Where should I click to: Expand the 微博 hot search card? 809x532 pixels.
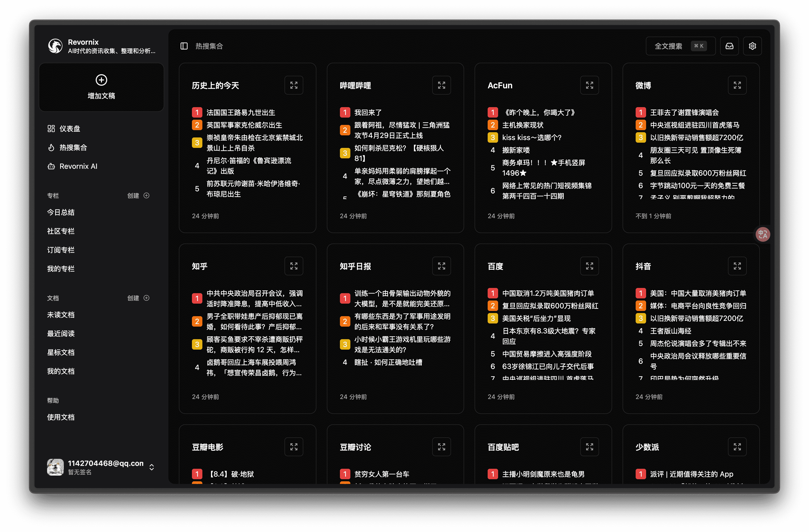tap(737, 85)
